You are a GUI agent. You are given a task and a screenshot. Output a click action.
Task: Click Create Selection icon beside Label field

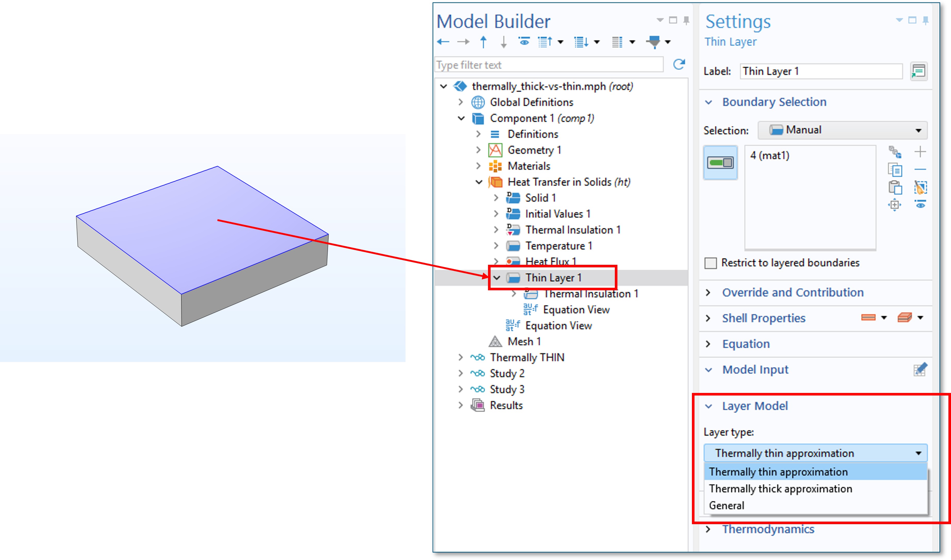tap(919, 71)
